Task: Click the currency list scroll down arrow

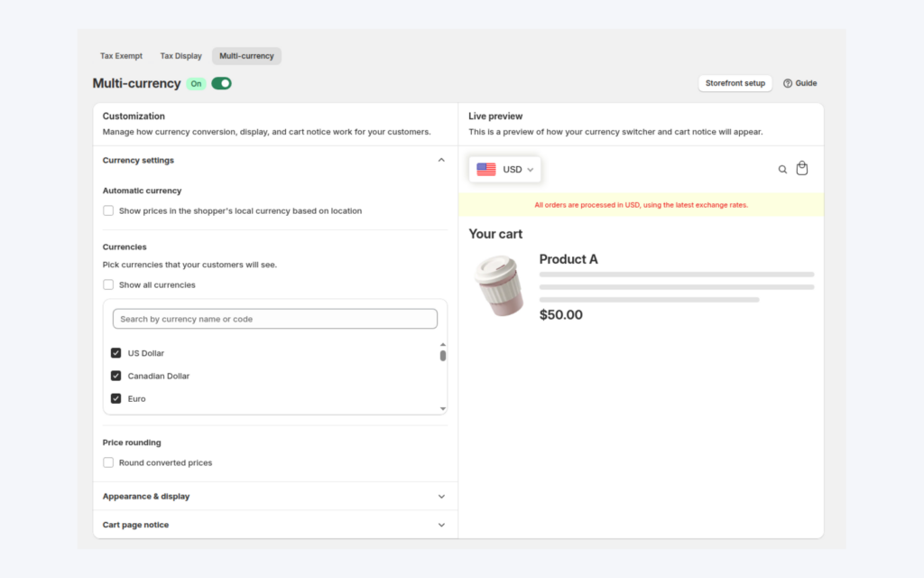Action: point(442,408)
